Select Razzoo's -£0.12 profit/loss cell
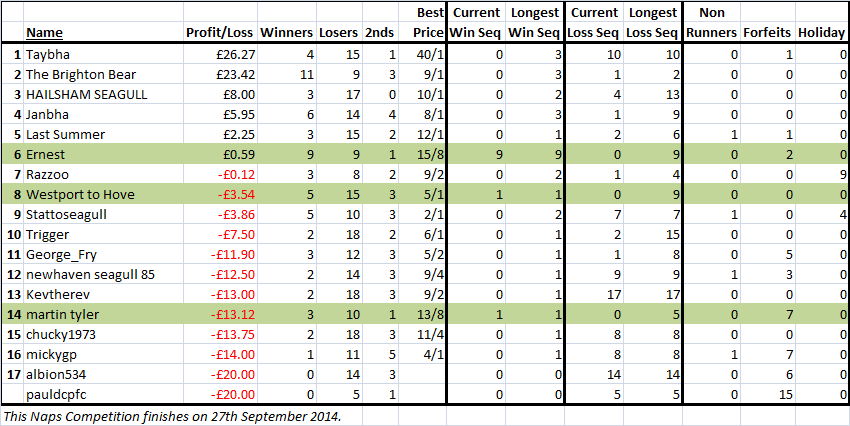The width and height of the screenshot is (850, 426). pos(220,175)
